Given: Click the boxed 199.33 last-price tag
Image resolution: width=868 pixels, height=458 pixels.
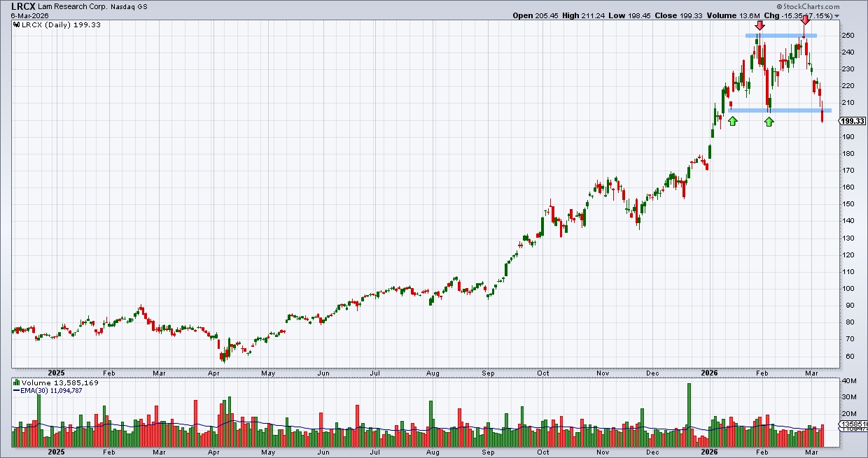Looking at the screenshot, I should [852, 121].
